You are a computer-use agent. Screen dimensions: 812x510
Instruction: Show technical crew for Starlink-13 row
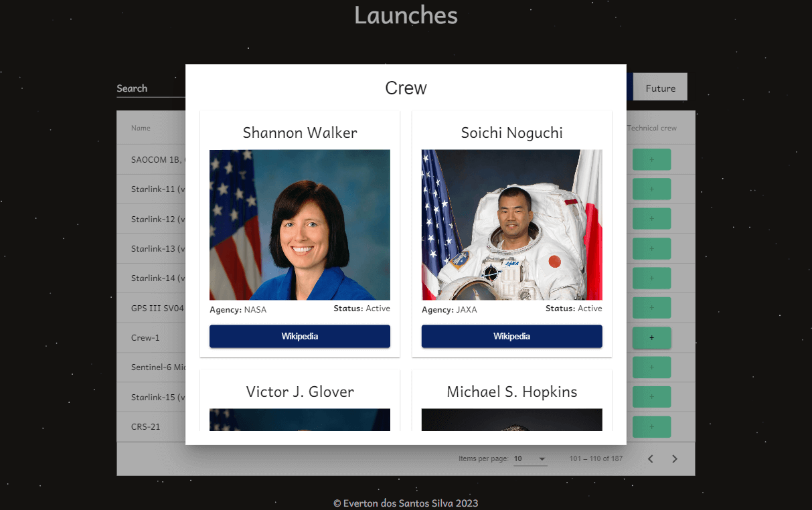(x=651, y=248)
